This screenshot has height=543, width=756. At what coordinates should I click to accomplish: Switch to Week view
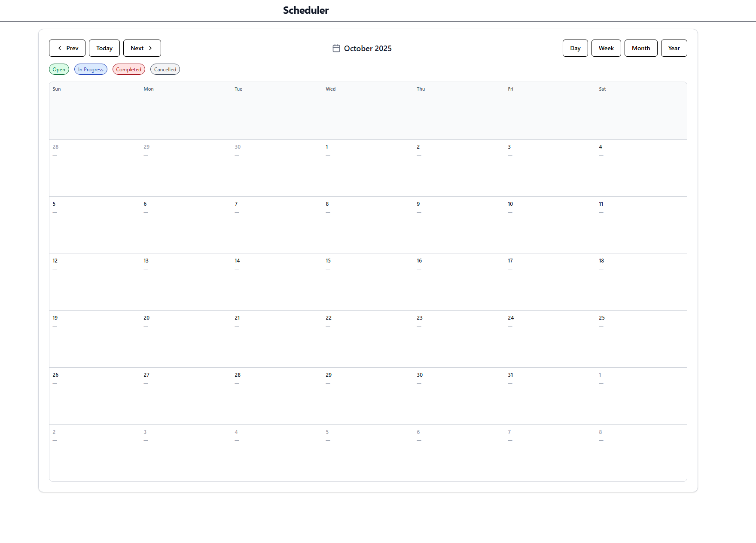click(x=606, y=48)
